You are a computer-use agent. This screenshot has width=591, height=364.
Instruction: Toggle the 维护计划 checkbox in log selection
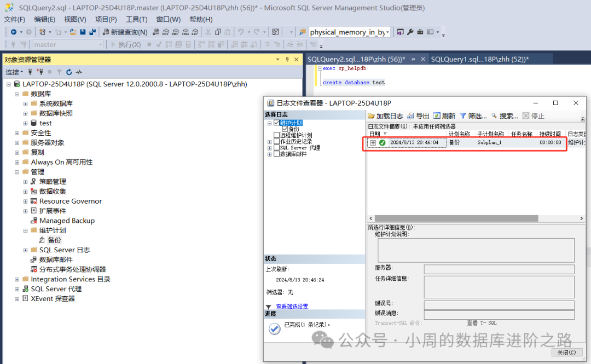pyautogui.click(x=277, y=123)
